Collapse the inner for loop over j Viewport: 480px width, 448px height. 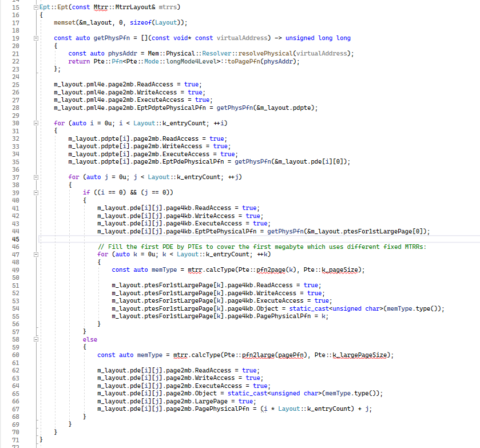tap(36, 177)
